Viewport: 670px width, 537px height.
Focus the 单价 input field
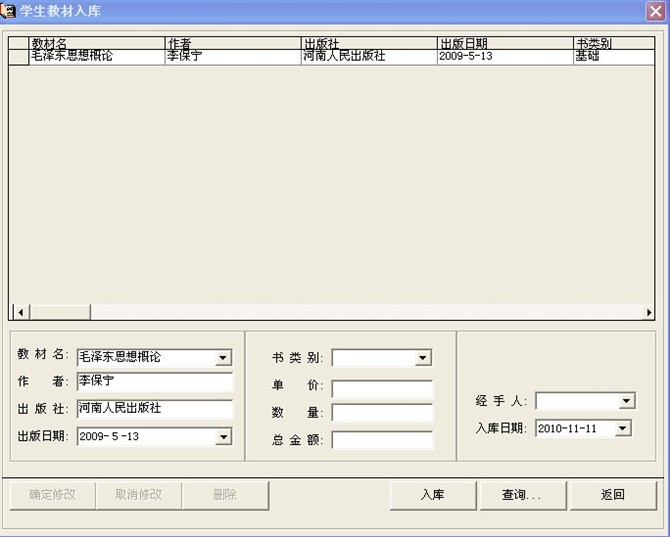tap(382, 388)
